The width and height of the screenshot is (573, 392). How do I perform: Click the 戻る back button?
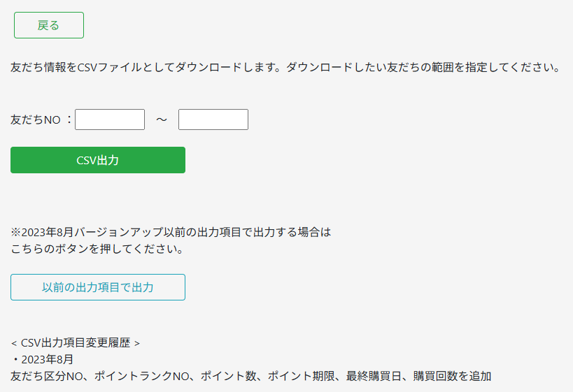(49, 25)
